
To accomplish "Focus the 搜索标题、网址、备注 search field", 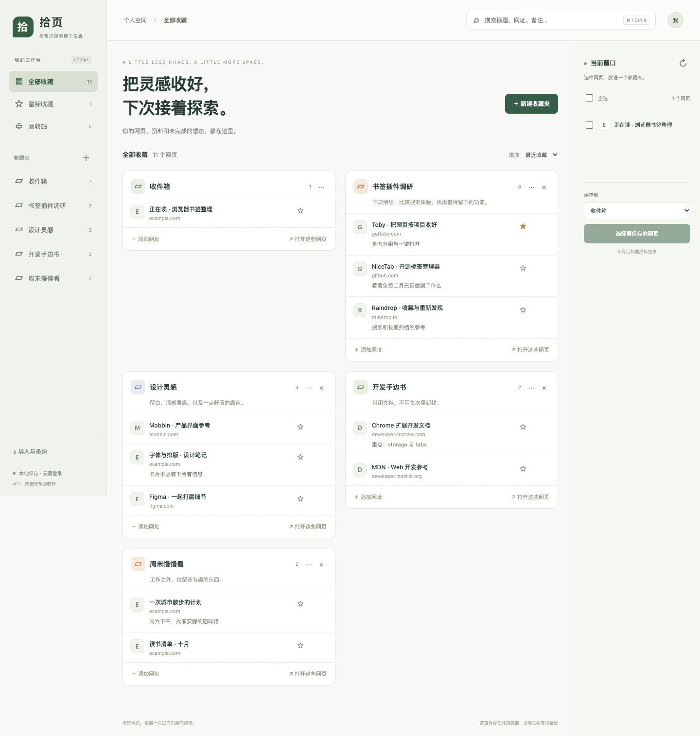I will (x=560, y=20).
